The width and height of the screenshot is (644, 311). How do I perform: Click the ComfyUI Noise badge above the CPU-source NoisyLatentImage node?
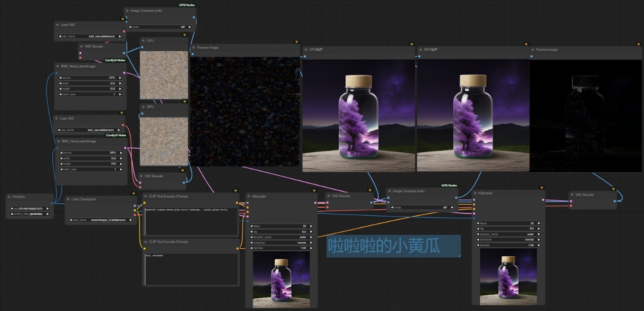[x=115, y=60]
